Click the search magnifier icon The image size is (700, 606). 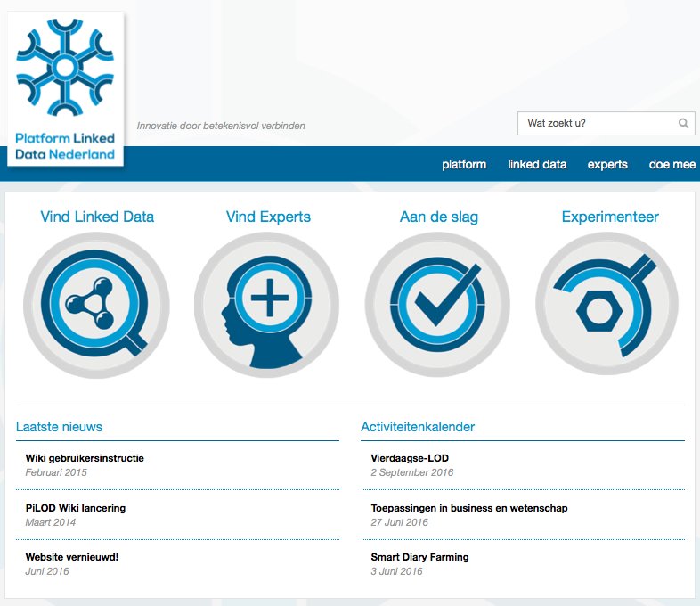pyautogui.click(x=683, y=123)
